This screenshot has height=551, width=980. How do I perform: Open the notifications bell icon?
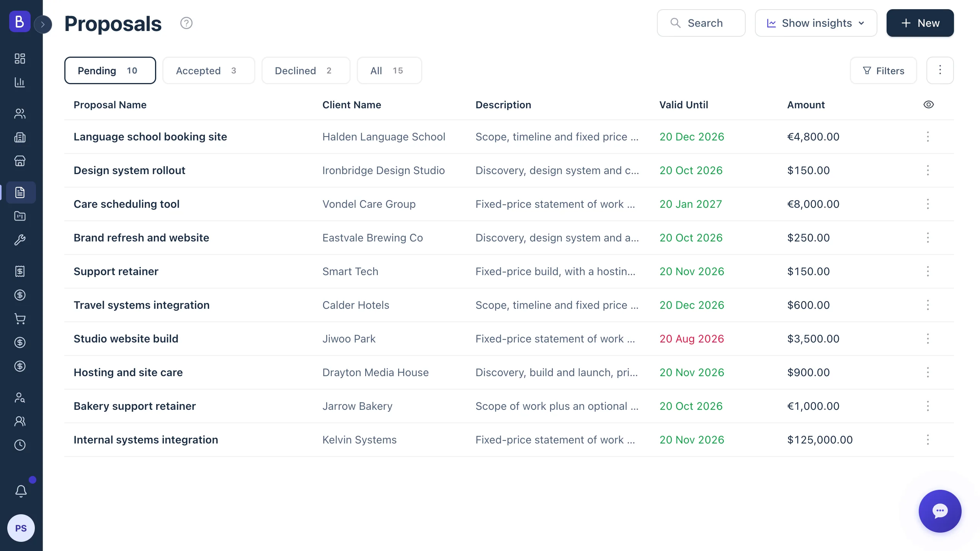(21, 491)
